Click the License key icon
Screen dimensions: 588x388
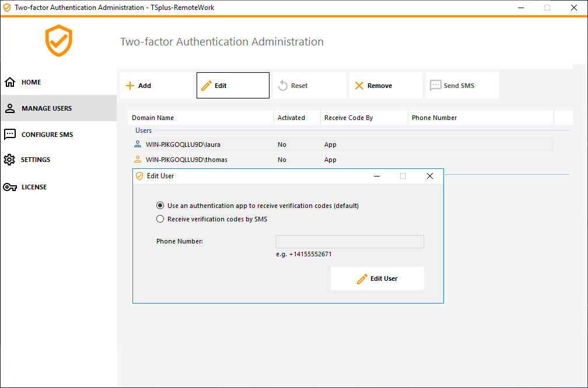coord(10,187)
